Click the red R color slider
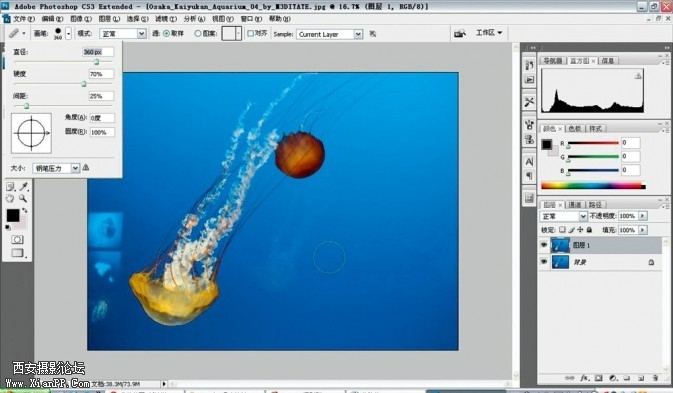Viewport: 673px width, 393px height. point(593,144)
